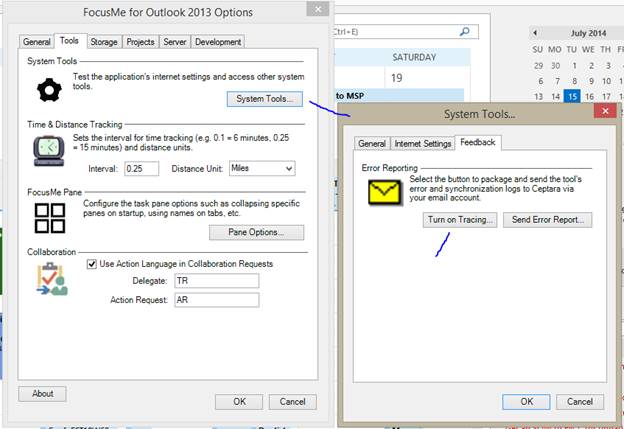Image resolution: width=624 pixels, height=429 pixels.
Task: Select July 16 in the mini calendar
Action: tap(589, 97)
